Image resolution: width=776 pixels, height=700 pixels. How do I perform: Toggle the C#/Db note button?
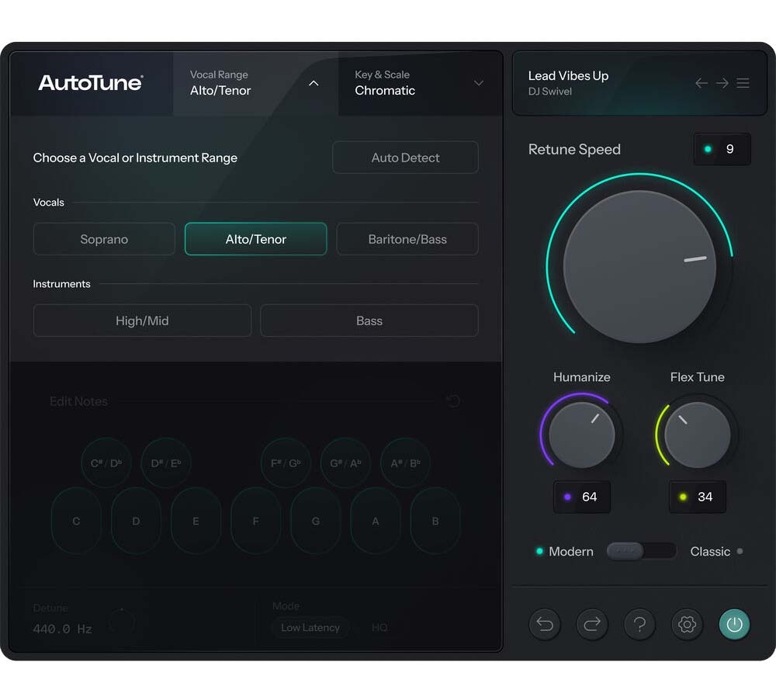click(x=106, y=463)
